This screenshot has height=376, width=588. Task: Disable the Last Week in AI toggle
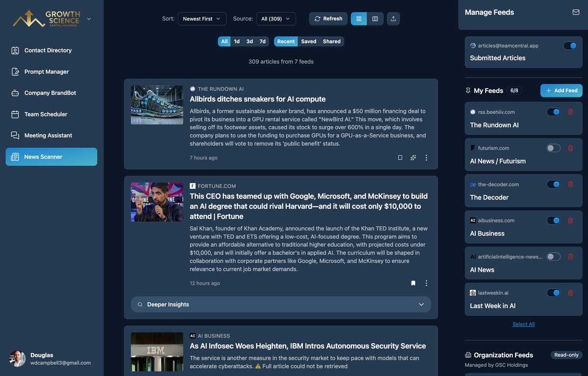(x=553, y=293)
